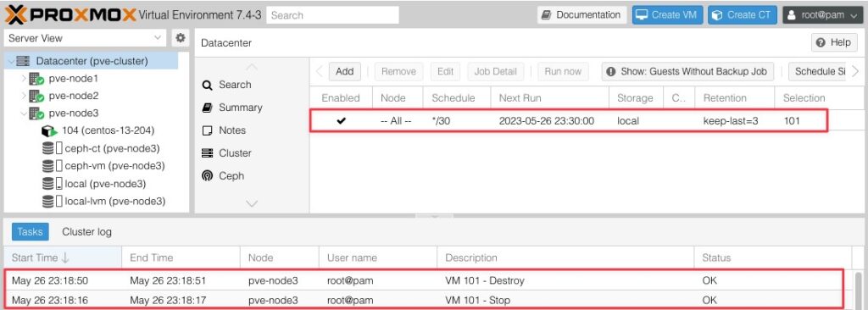
Task: Switch to the Tasks tab
Action: tap(30, 232)
